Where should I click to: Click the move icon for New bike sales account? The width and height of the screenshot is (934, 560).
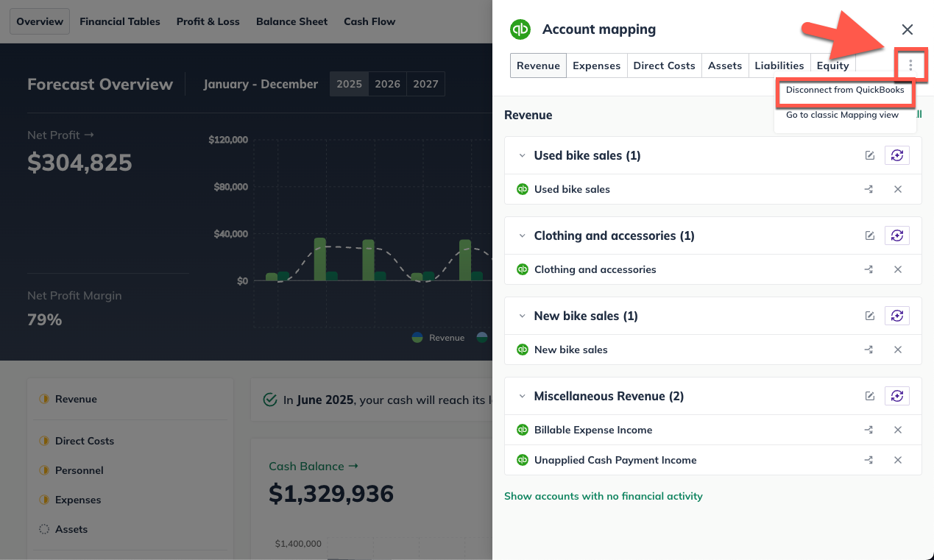[868, 350]
